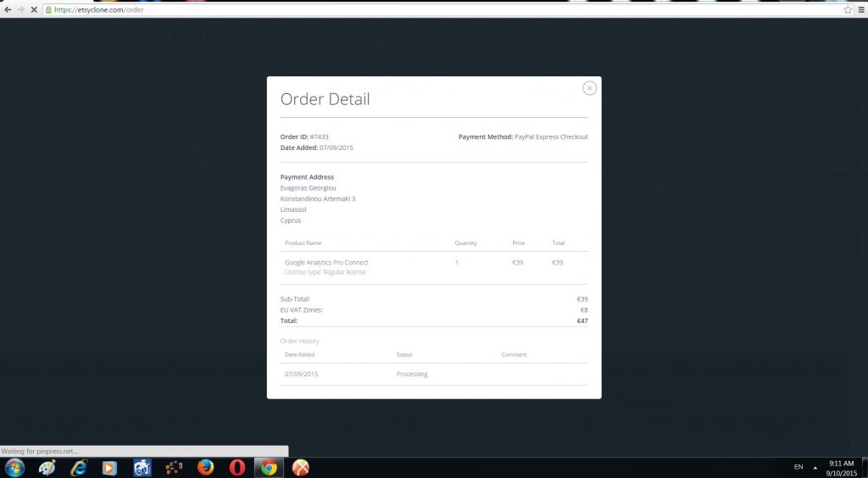
Task: Click the Status column header
Action: pos(404,354)
